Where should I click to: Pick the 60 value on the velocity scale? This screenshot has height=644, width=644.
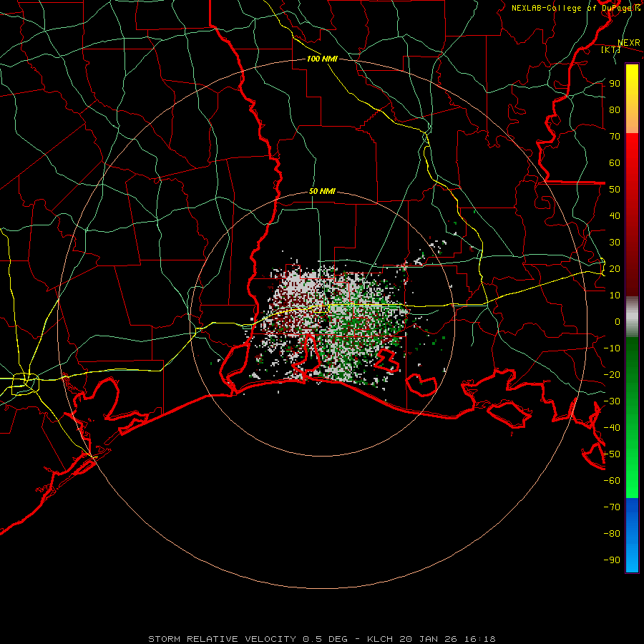pos(615,162)
